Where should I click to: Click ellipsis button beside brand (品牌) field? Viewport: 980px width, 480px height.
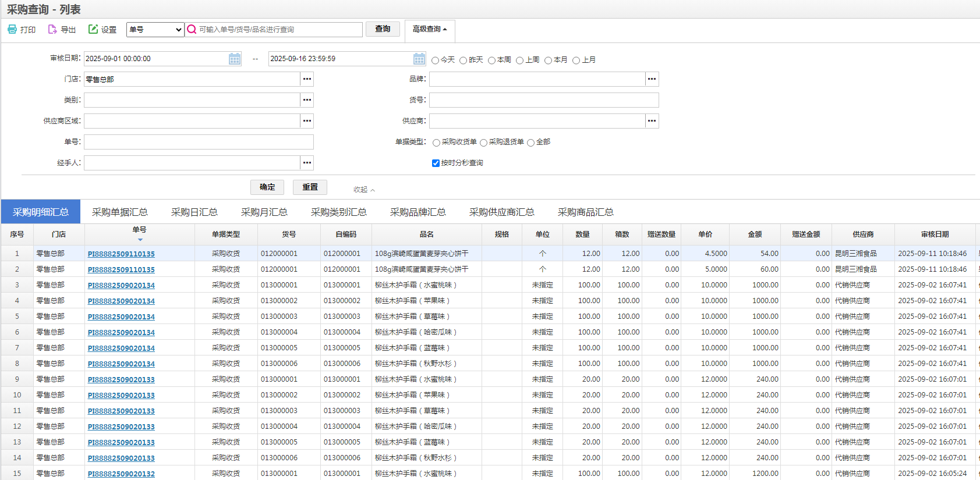(x=652, y=79)
